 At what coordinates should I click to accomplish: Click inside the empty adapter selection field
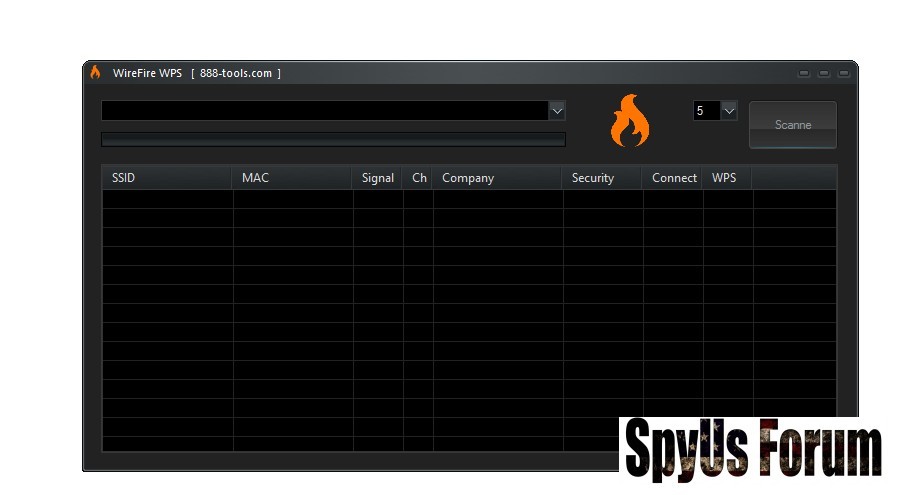click(x=324, y=110)
